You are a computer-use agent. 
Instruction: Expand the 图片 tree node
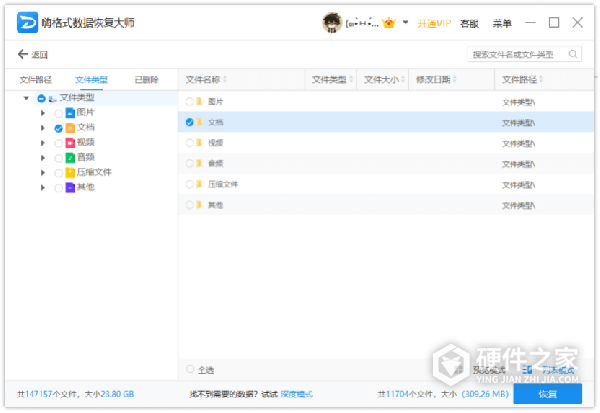[x=43, y=113]
